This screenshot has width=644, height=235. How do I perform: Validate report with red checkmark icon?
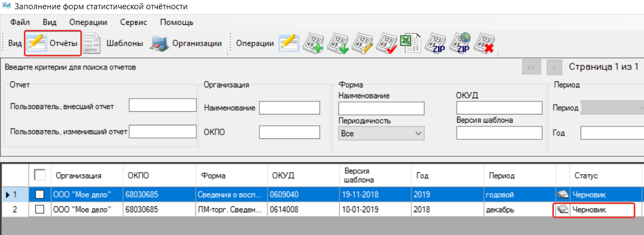387,43
